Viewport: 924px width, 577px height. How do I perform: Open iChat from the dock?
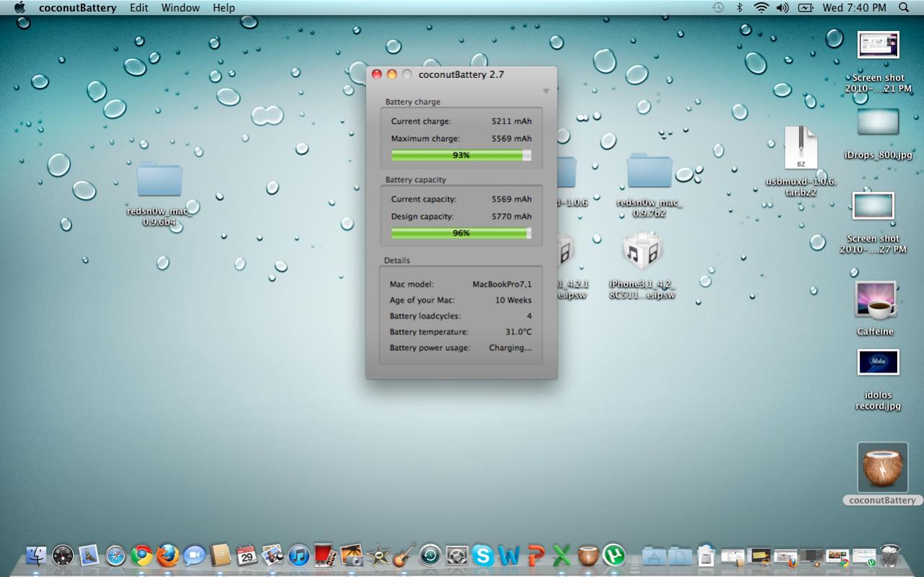(x=194, y=555)
